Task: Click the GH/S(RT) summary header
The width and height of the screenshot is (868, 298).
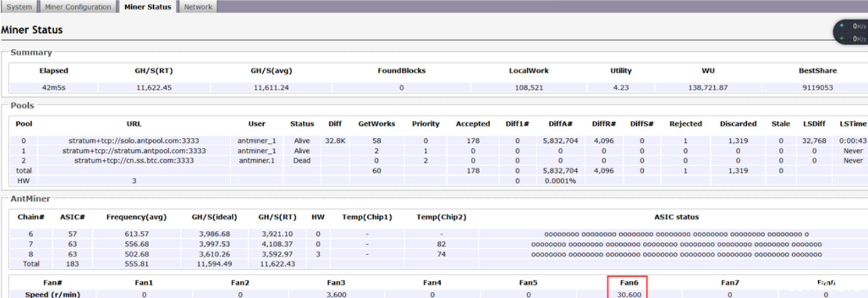Action: [153, 70]
